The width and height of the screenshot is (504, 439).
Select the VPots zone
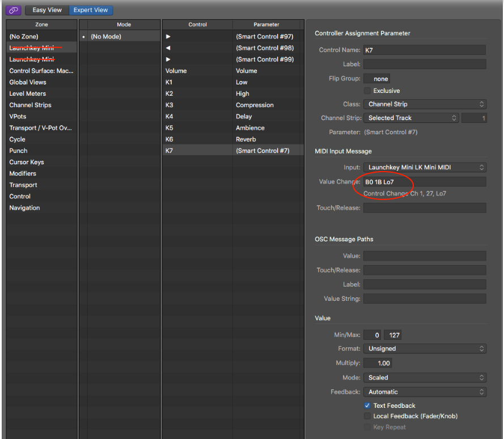click(42, 116)
